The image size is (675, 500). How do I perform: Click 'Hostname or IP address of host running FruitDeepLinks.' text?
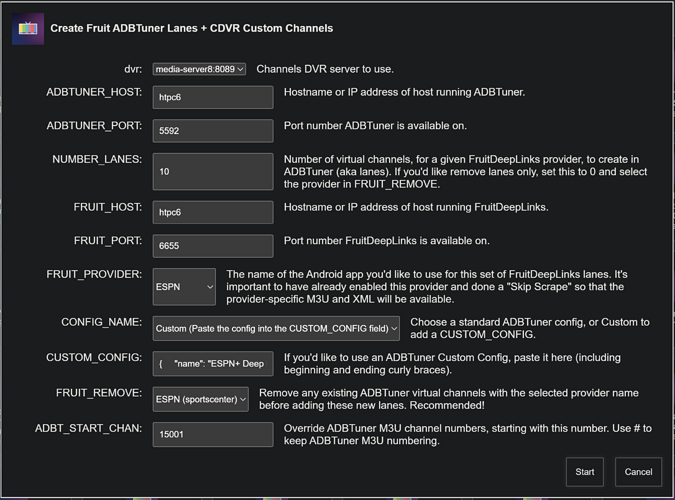click(x=416, y=207)
